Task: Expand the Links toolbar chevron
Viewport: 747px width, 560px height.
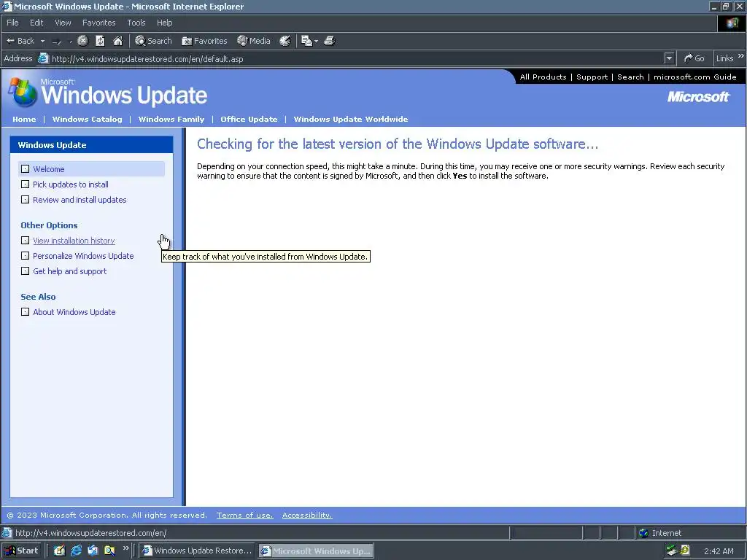Action: (x=741, y=56)
